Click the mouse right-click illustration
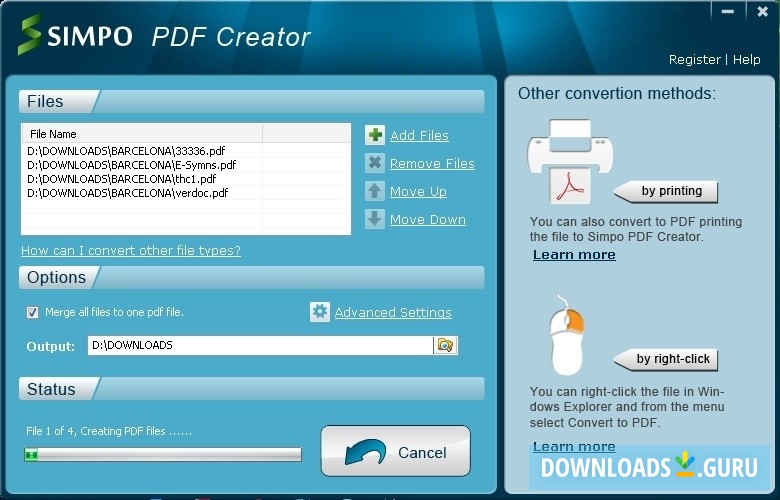780x500 pixels. (567, 334)
